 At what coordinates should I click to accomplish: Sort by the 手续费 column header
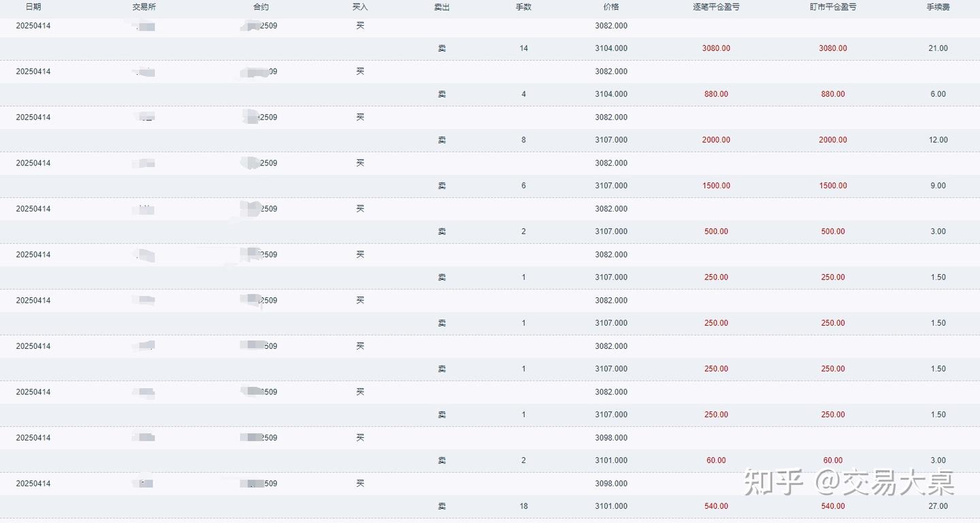(x=938, y=7)
